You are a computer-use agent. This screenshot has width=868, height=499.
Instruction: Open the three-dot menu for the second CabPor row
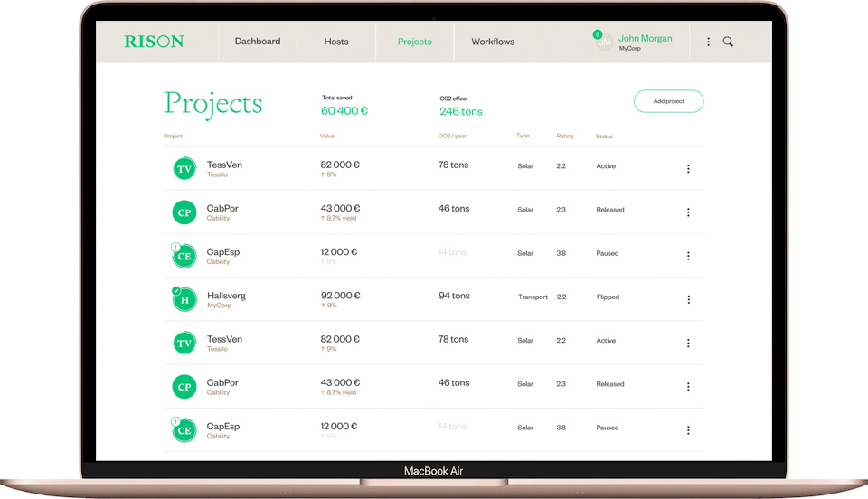pos(688,387)
